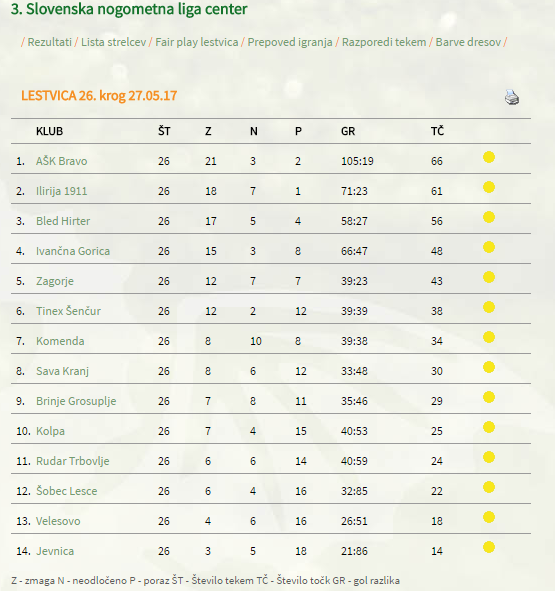Go to Fair play lestvica

point(197,42)
